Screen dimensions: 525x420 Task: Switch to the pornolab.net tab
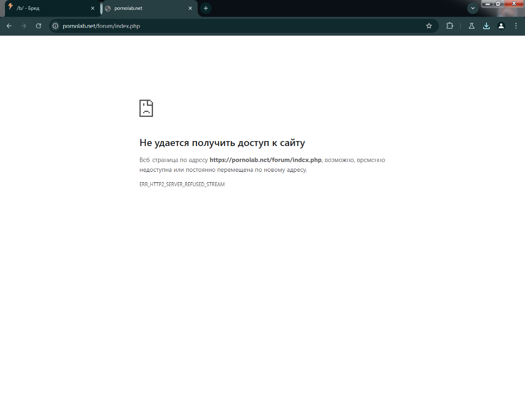click(x=150, y=8)
